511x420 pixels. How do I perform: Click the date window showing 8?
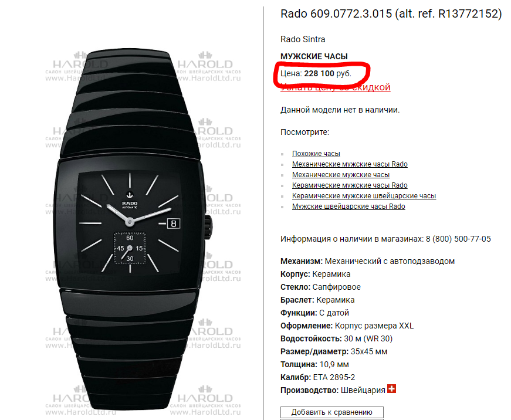(x=174, y=223)
